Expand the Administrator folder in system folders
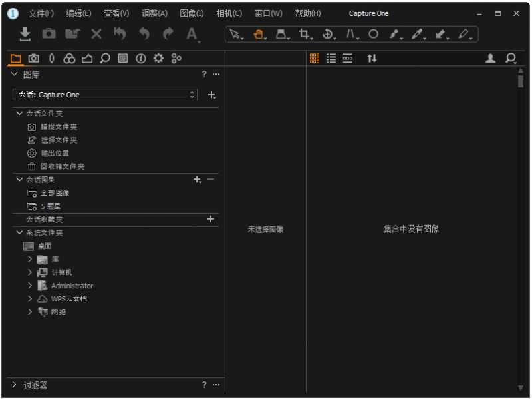Screen dimensions: 532x400 pyautogui.click(x=29, y=285)
